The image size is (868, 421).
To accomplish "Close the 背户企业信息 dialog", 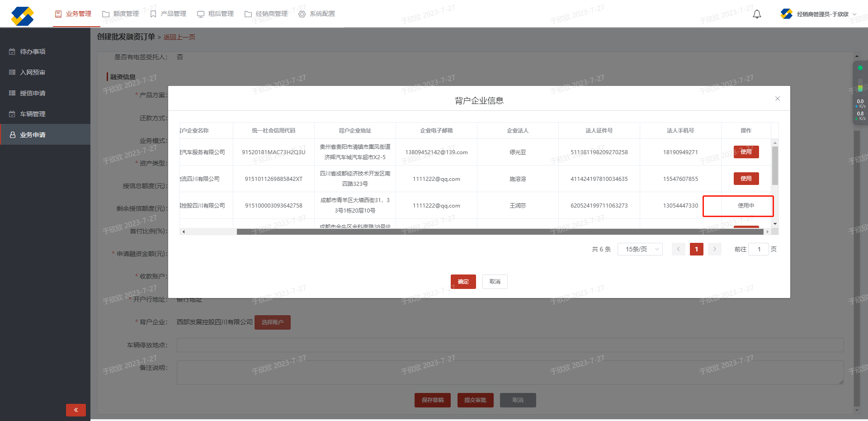I will (x=777, y=99).
